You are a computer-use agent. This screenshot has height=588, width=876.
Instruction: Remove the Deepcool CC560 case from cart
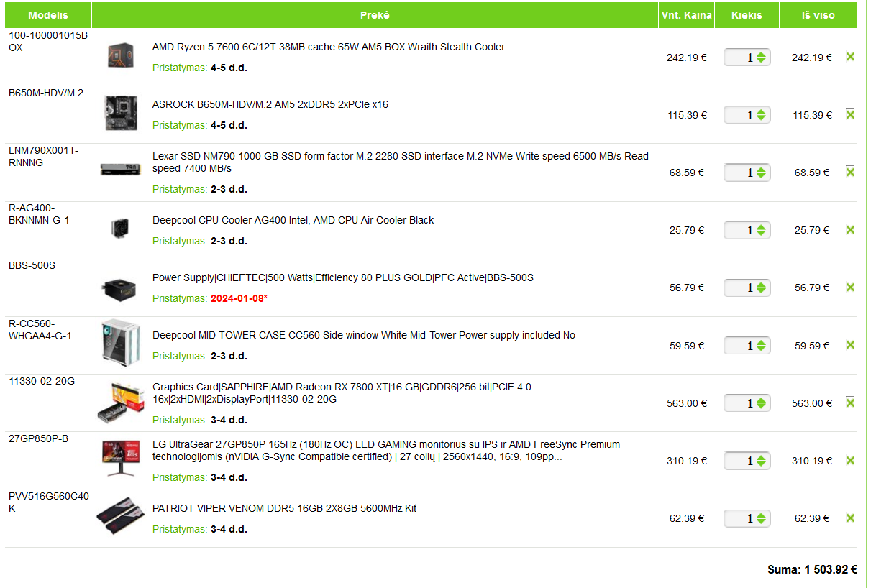coord(850,345)
